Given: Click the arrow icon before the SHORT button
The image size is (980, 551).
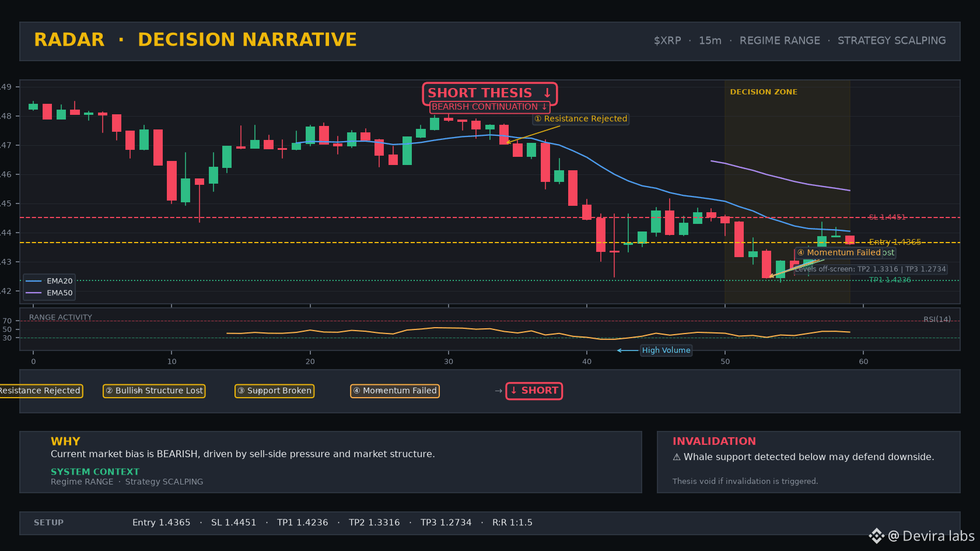Looking at the screenshot, I should click(499, 391).
